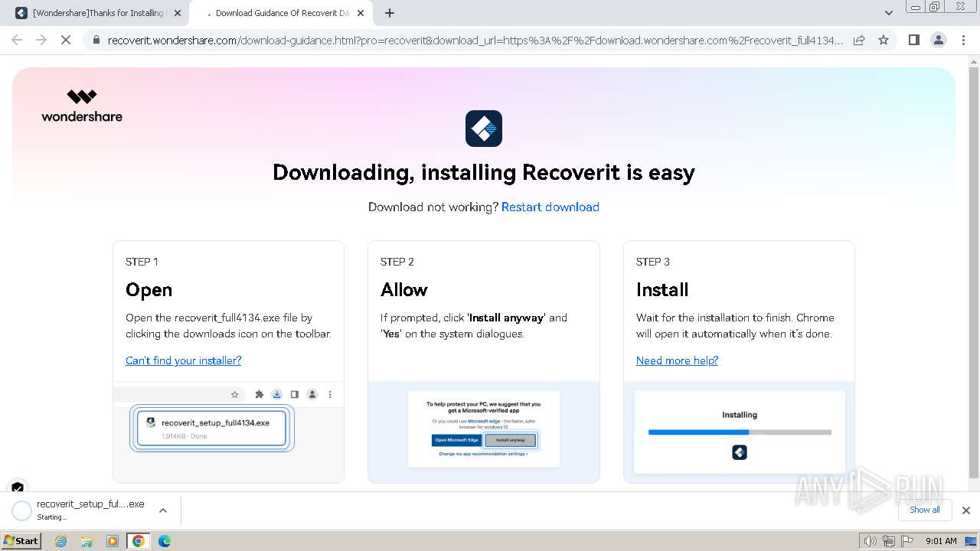Click the Step 2 Allow heading

click(404, 290)
